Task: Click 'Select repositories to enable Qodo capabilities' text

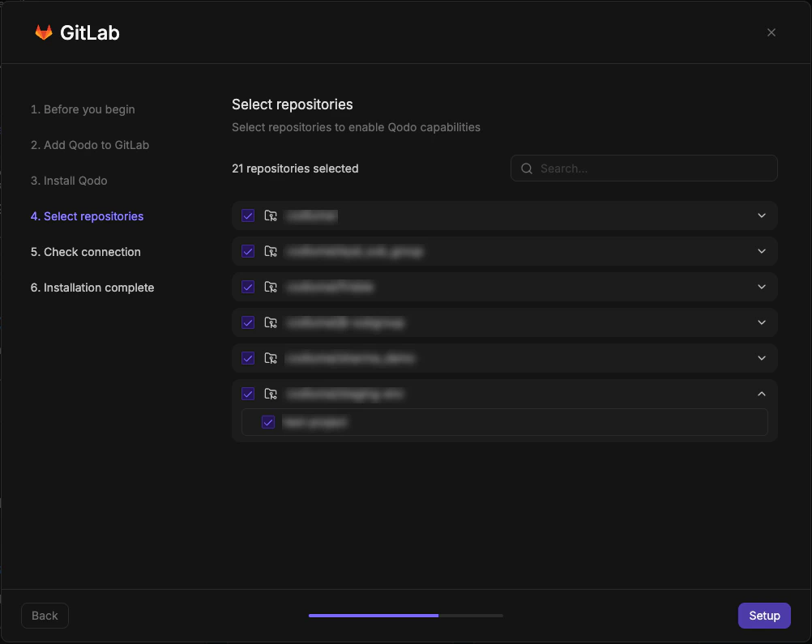Action: (356, 127)
